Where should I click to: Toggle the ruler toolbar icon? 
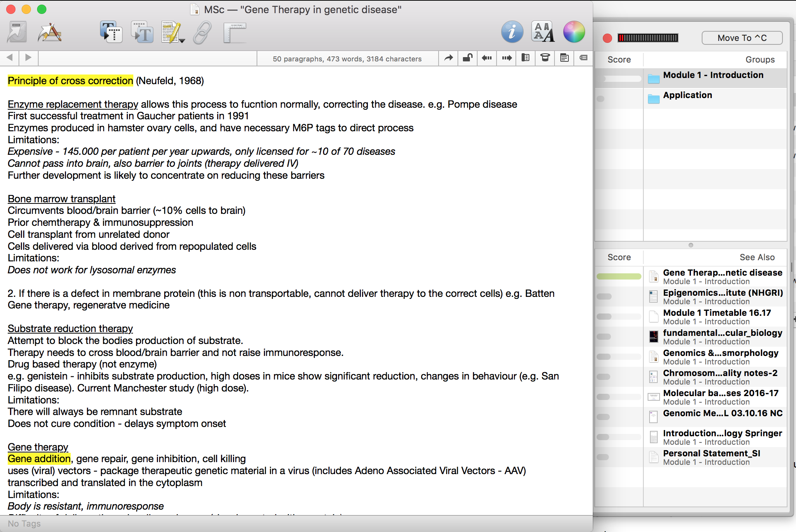(x=235, y=32)
